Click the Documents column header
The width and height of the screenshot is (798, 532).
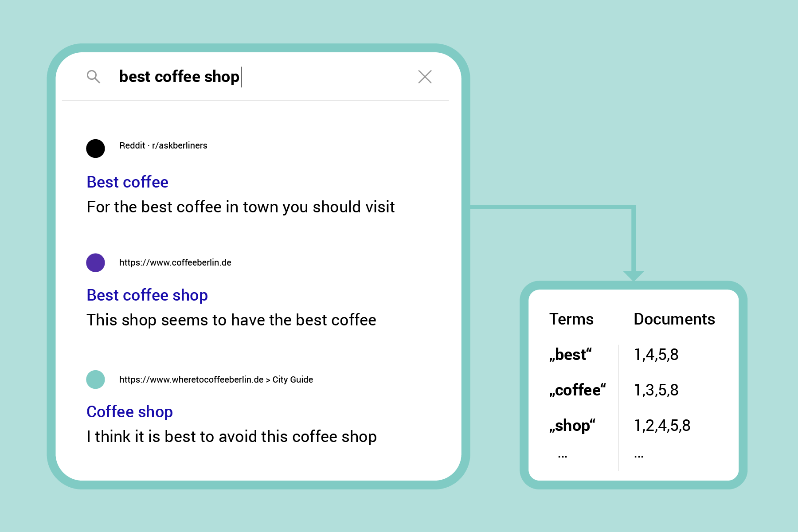tap(674, 319)
